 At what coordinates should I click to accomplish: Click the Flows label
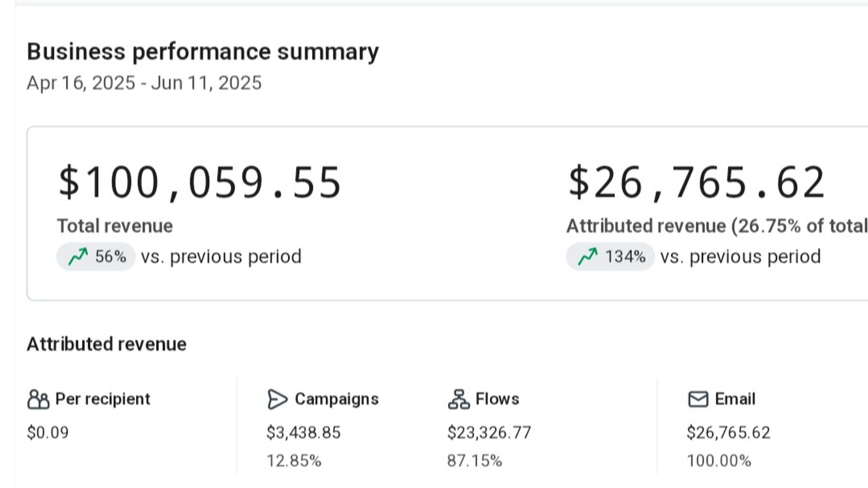(497, 399)
